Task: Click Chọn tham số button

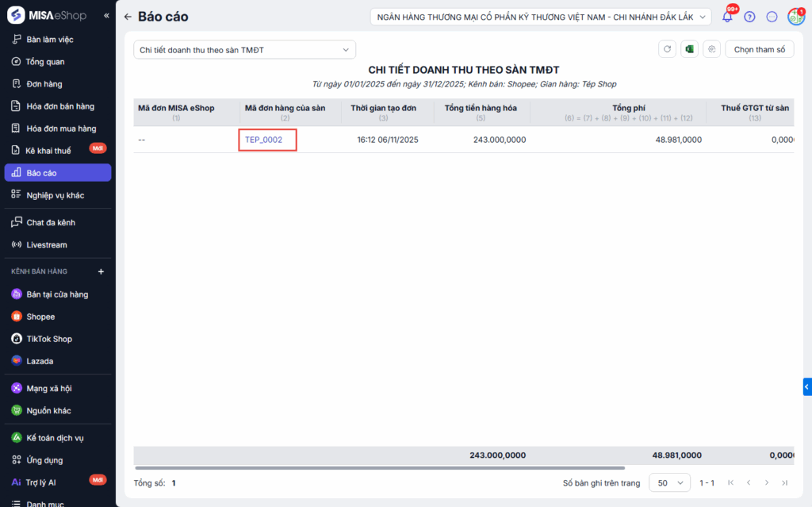Action: tap(759, 49)
